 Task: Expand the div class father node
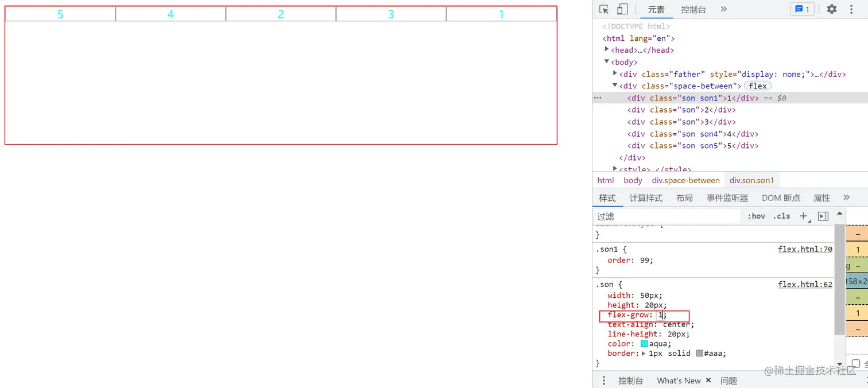click(615, 73)
